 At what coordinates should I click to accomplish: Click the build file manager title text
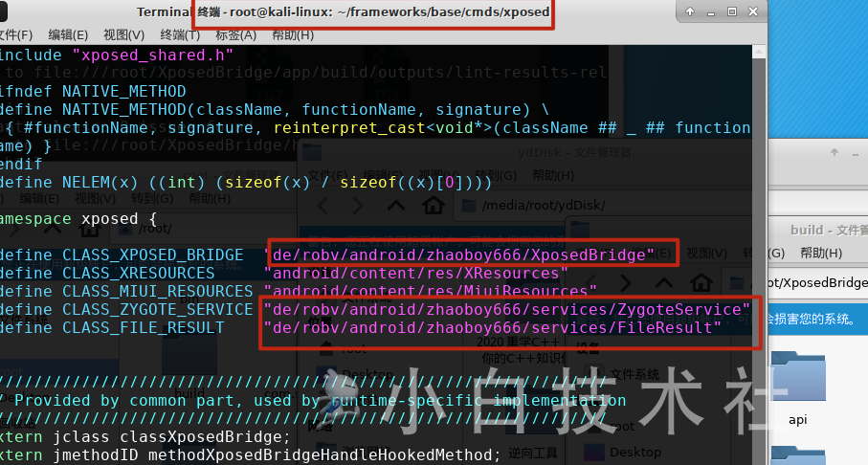830,230
